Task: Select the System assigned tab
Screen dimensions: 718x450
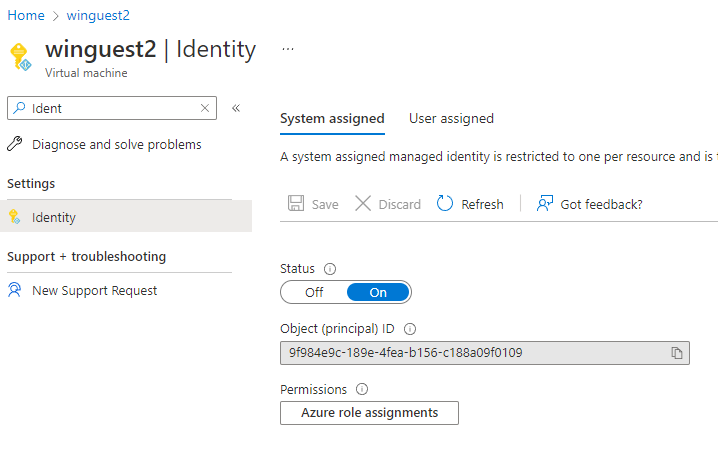Action: 332,118
